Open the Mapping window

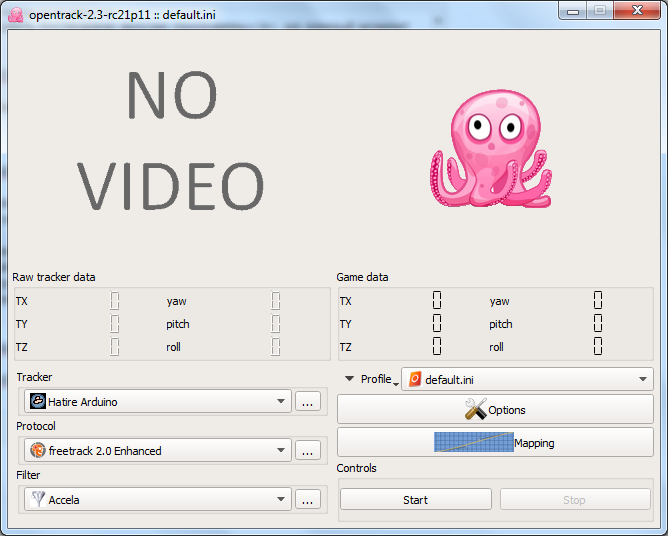(495, 442)
